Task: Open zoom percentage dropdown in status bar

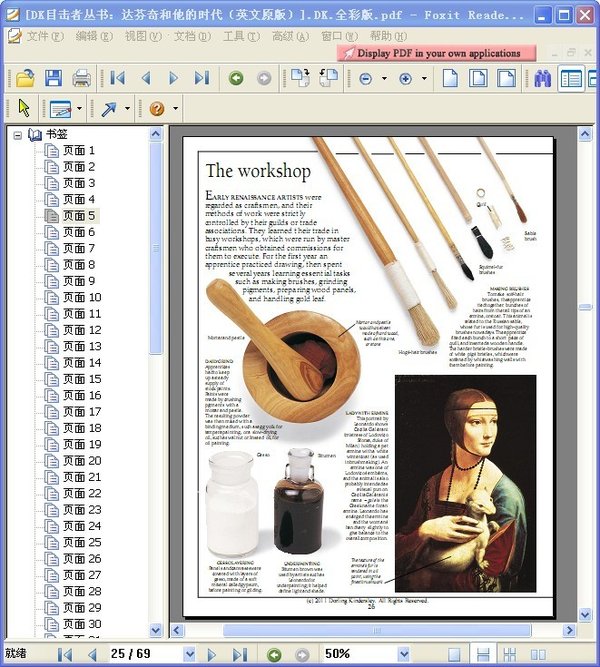Action: 404,654
